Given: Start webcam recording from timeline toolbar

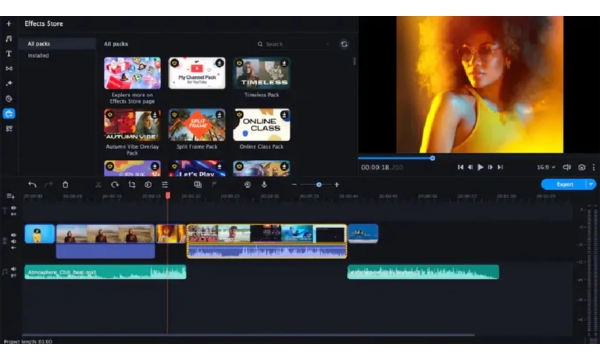Looking at the screenshot, I should click(x=248, y=185).
